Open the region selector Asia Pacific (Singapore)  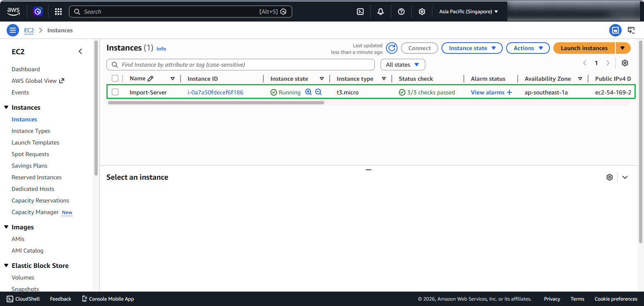pyautogui.click(x=468, y=12)
